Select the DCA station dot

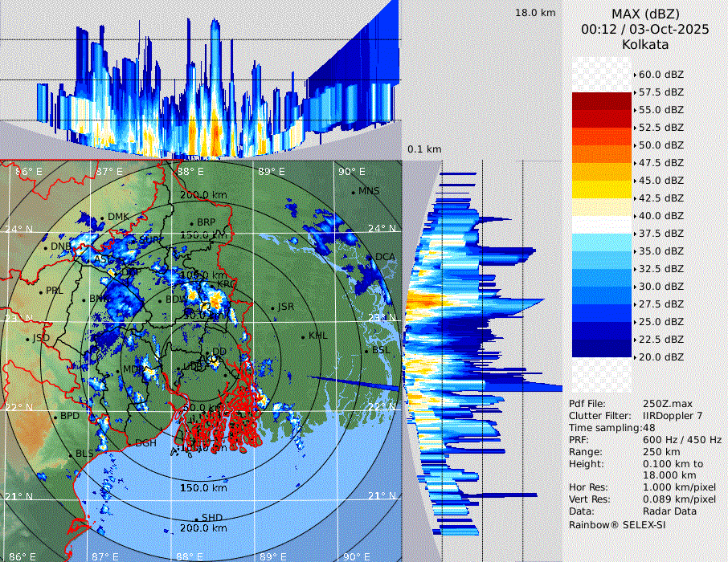[370, 257]
